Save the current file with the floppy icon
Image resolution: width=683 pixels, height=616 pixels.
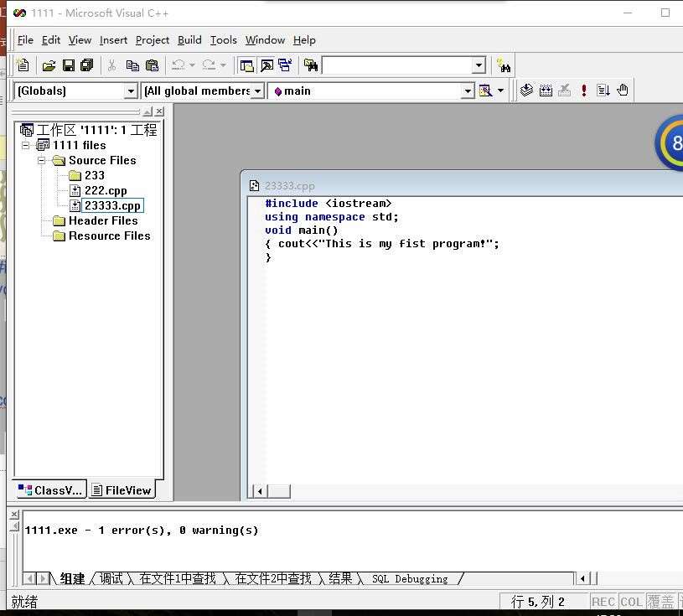[69, 65]
